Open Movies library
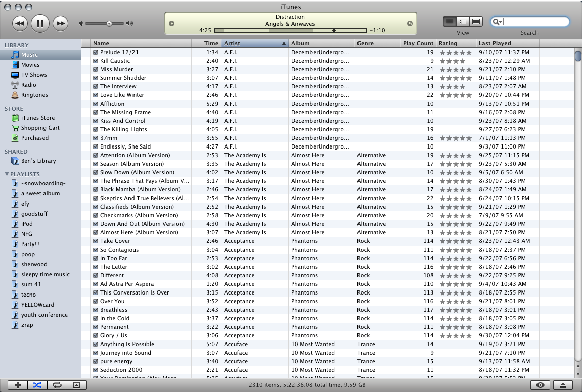Image resolution: width=582 pixels, height=392 pixels. 40,65
